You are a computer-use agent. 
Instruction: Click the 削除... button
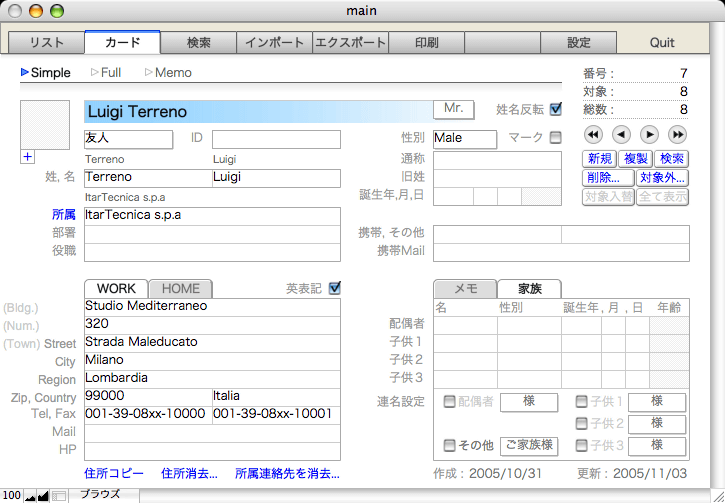pos(608,178)
